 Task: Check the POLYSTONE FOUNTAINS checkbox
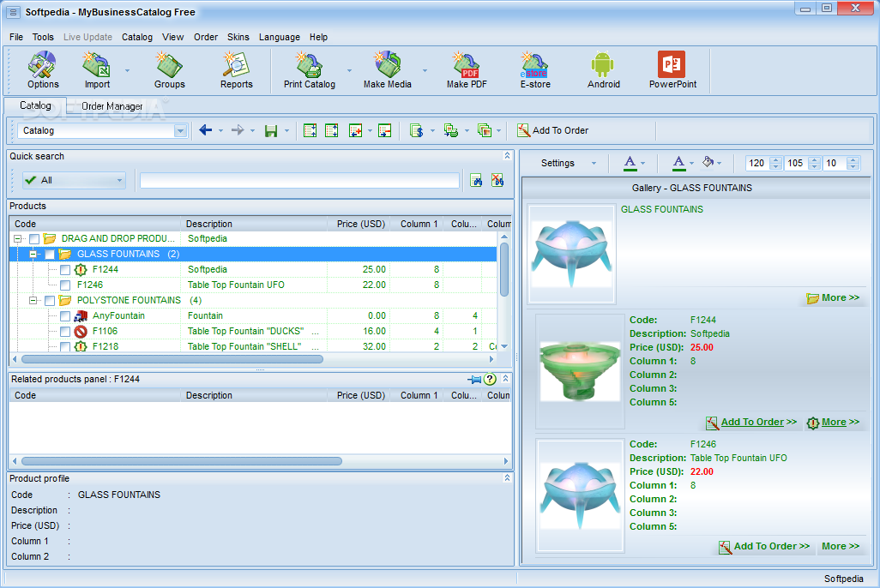tap(50, 301)
